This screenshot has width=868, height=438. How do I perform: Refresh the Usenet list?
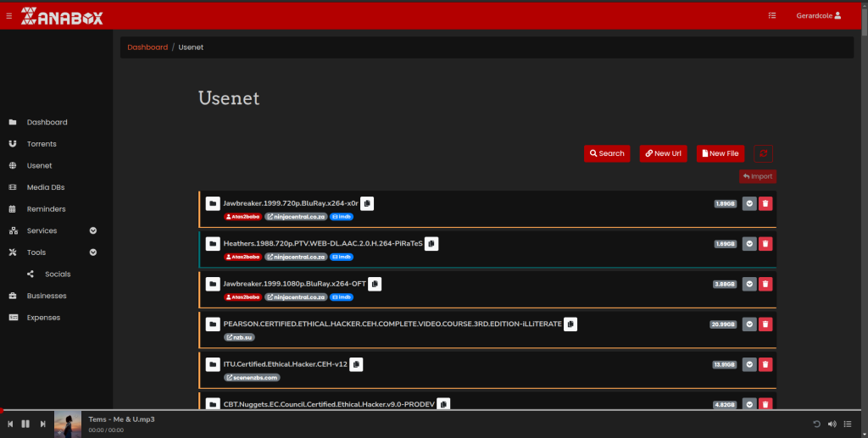coord(764,153)
